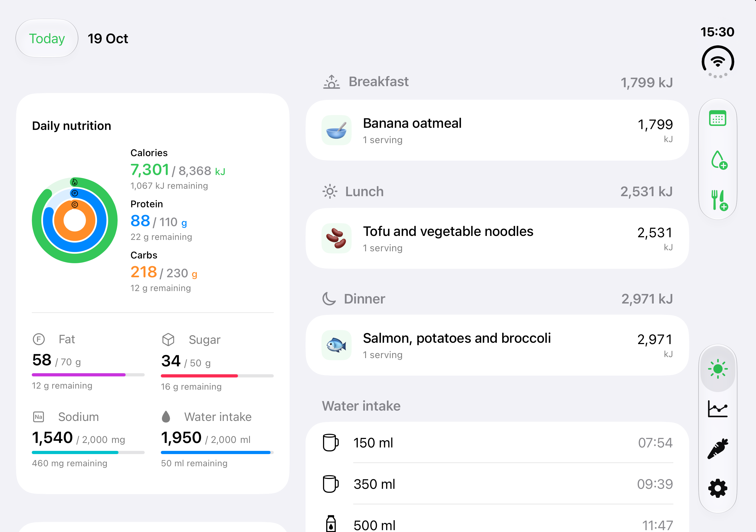Click the Sugar progress bar
This screenshot has width=756, height=532.
point(217,376)
